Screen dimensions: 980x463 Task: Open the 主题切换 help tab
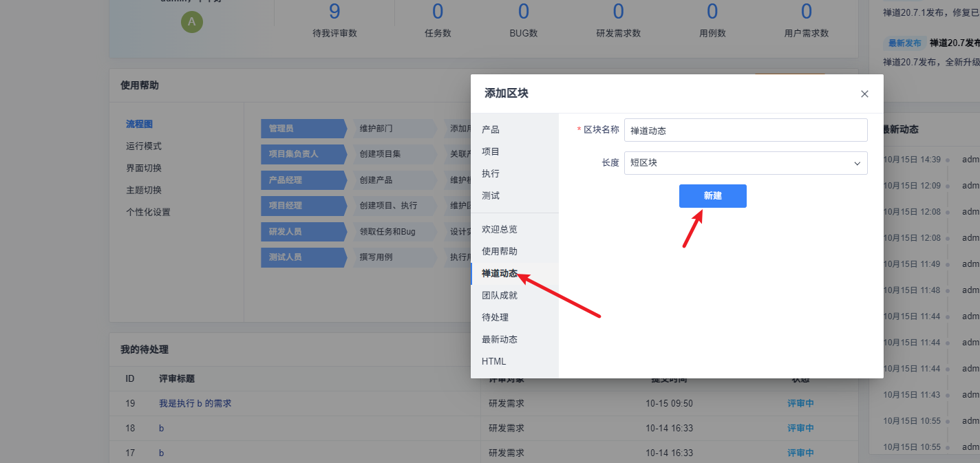pyautogui.click(x=144, y=190)
